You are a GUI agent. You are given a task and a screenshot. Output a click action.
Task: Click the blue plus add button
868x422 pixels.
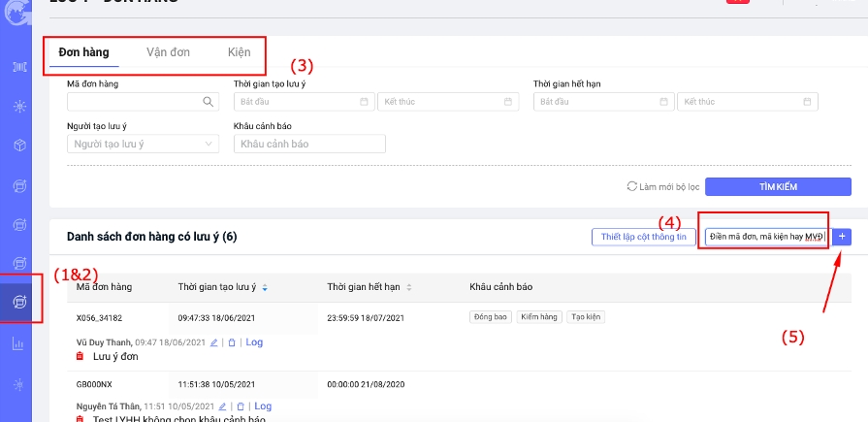(x=842, y=237)
